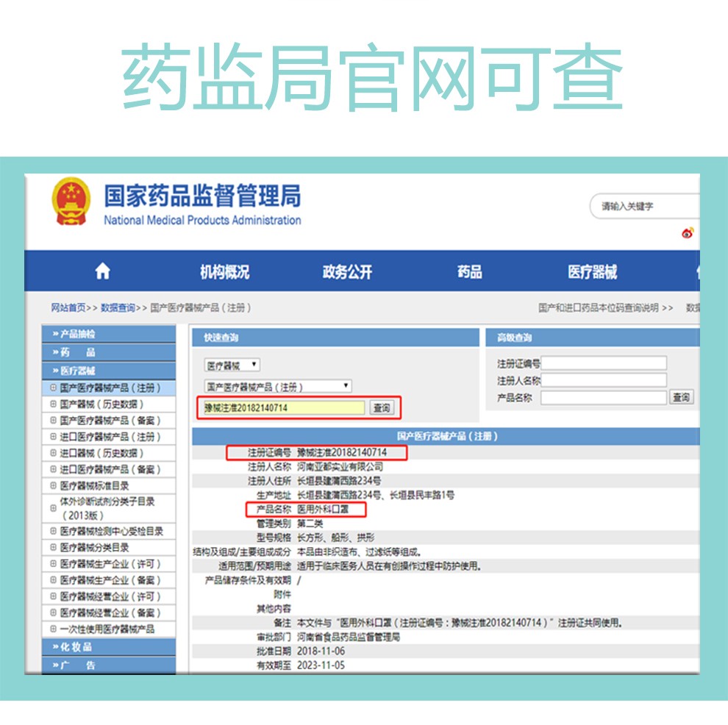This screenshot has height=725, width=728.
Task: Open the 国产医疗器械产品（注册） dropdown in quick search
Action: point(278,387)
